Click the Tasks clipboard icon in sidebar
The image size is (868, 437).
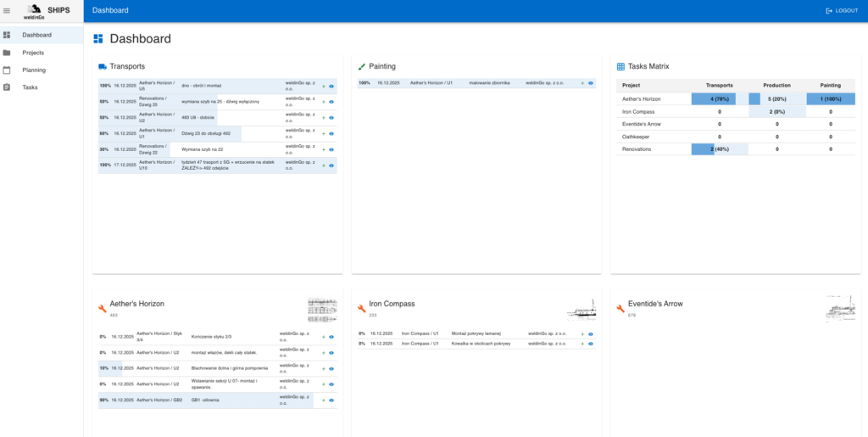[x=7, y=87]
